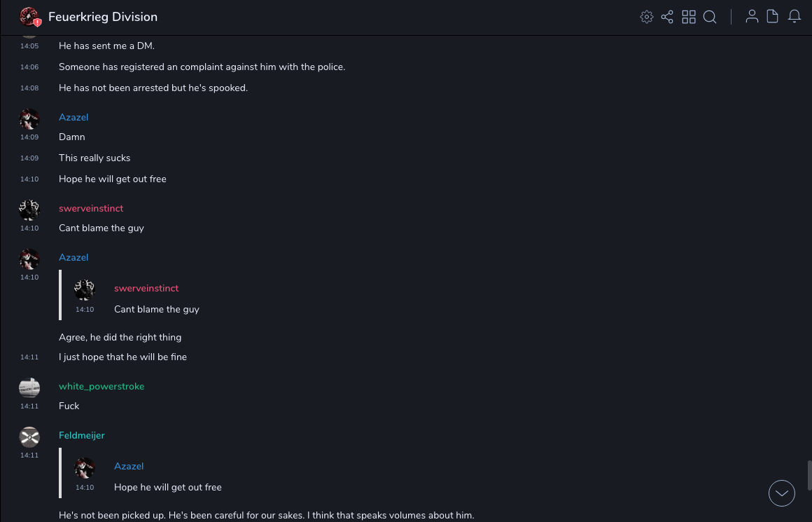Click the search magnifier icon
Viewport: 812px width, 522px height.
click(x=710, y=17)
